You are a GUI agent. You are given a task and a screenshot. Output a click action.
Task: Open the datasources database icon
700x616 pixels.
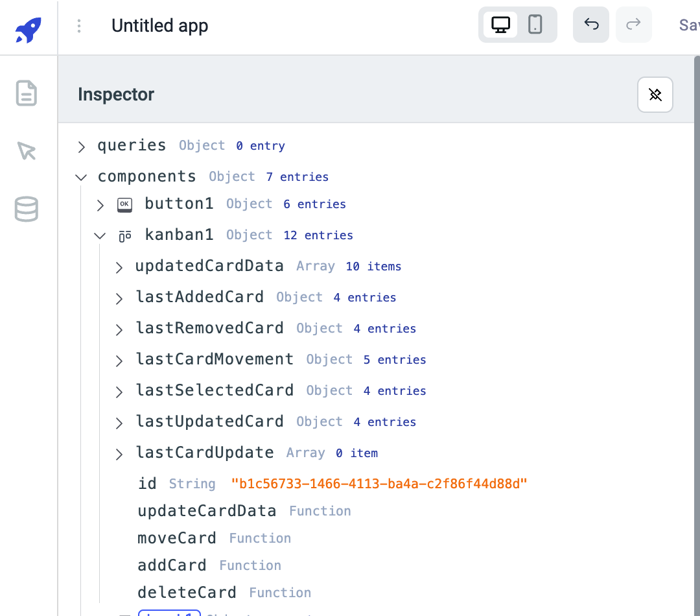pos(27,209)
